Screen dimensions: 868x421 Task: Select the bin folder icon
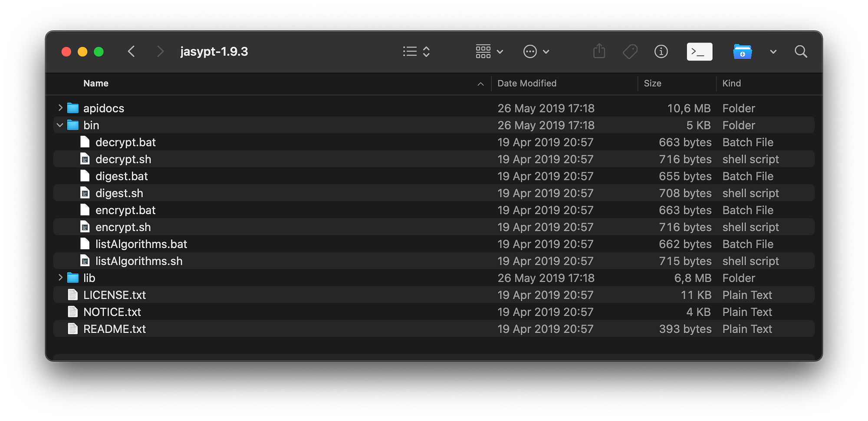(73, 125)
